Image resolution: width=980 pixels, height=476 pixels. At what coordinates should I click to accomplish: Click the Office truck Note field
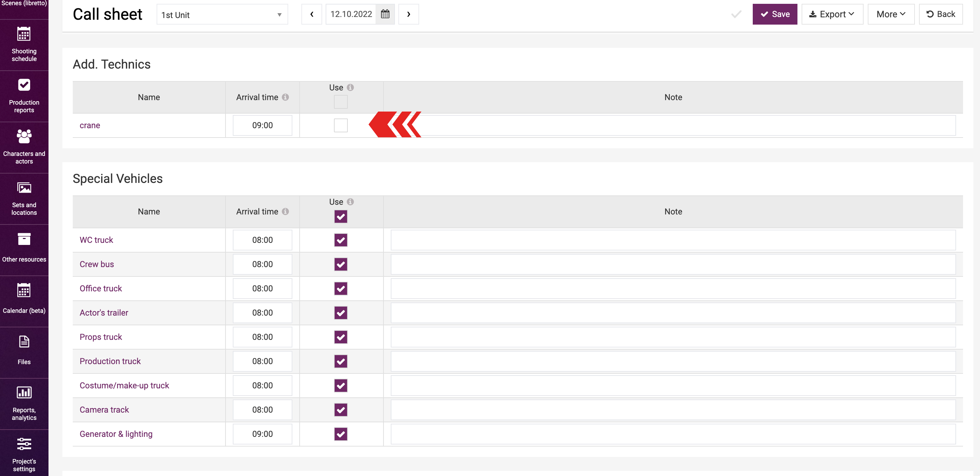point(673,289)
